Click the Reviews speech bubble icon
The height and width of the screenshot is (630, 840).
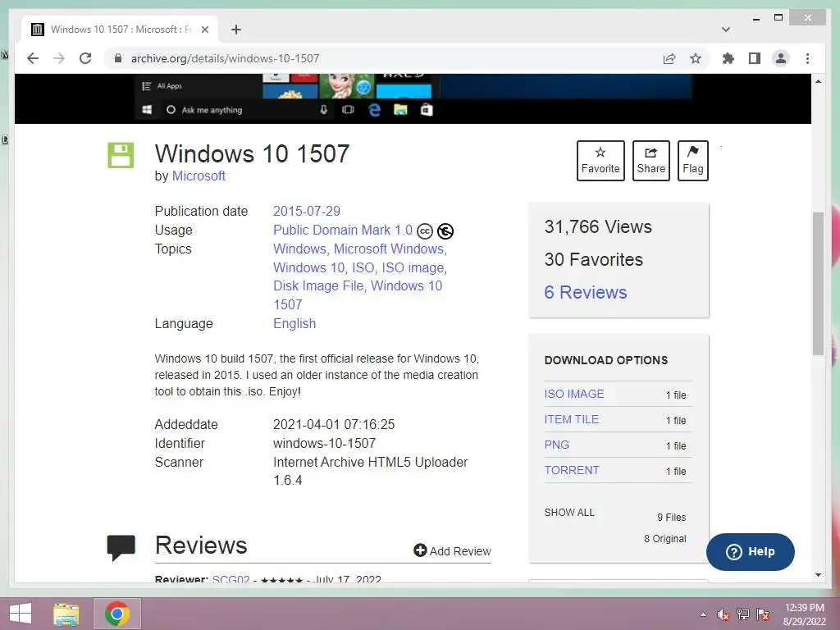point(121,547)
